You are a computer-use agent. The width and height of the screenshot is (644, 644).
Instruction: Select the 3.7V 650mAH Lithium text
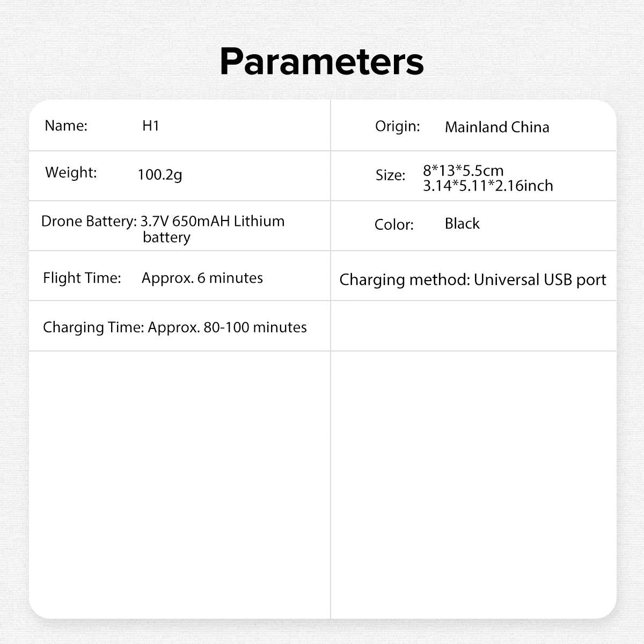tap(213, 221)
